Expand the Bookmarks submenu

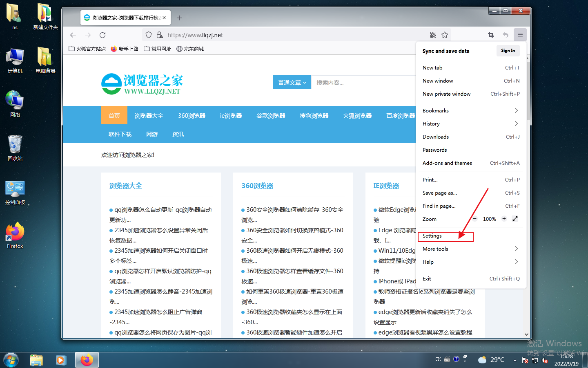pyautogui.click(x=471, y=111)
